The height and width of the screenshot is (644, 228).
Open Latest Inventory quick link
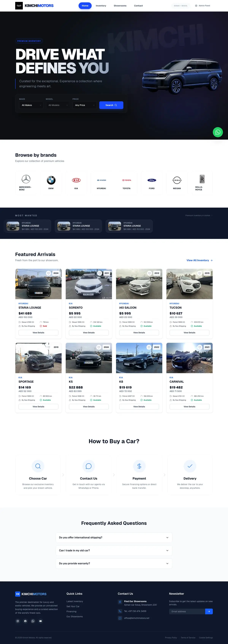(75, 601)
